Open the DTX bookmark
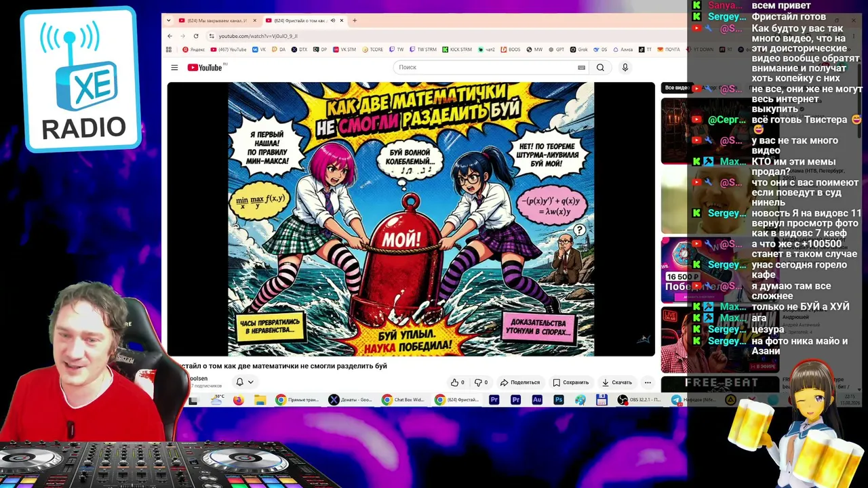Screen dimensions: 868x488 [299, 49]
